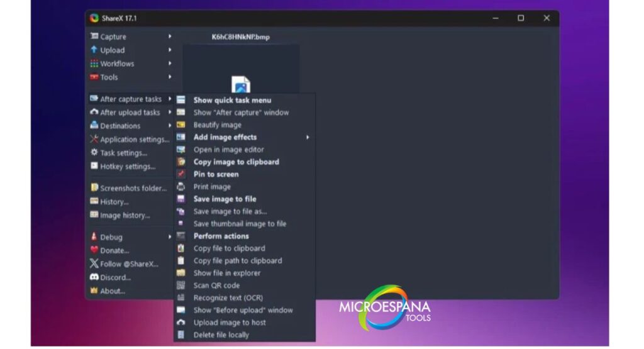Click the K6hC8HNkNP.bmp file name

click(241, 36)
